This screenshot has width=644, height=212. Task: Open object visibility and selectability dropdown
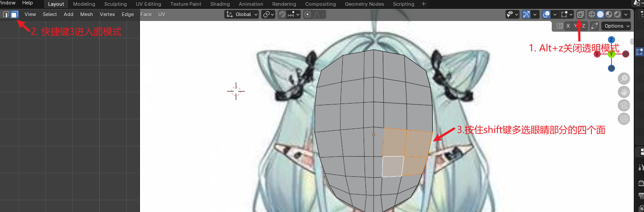pyautogui.click(x=513, y=14)
